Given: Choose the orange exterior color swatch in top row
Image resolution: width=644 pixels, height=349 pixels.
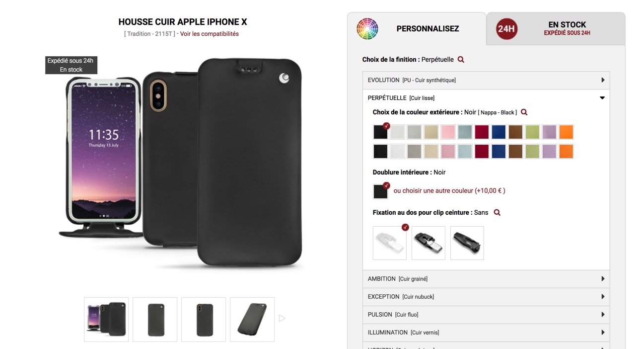Looking at the screenshot, I should [x=566, y=132].
